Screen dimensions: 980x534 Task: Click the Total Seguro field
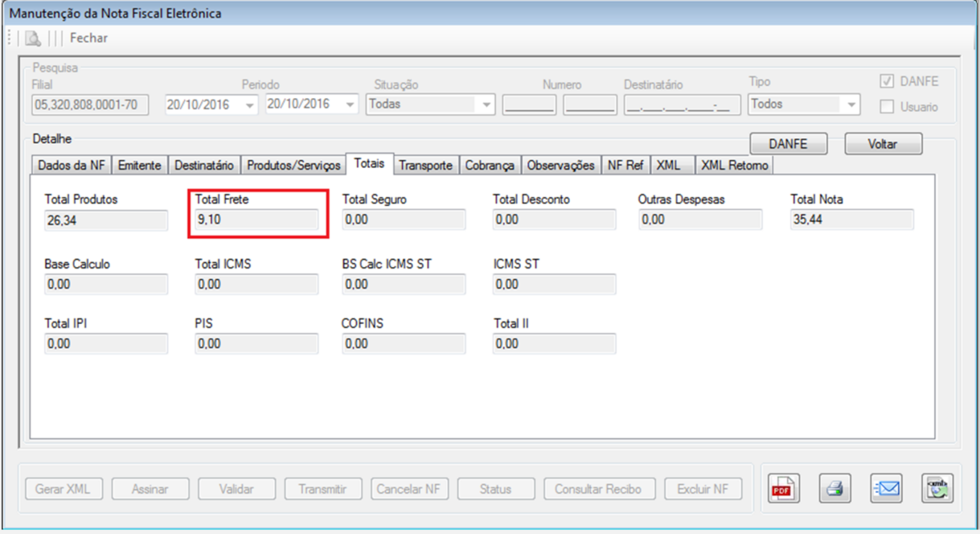coord(404,220)
